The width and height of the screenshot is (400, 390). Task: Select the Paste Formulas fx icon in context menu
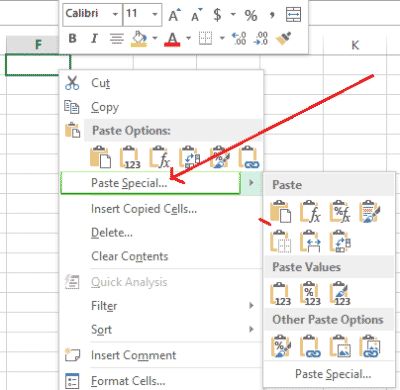point(160,157)
